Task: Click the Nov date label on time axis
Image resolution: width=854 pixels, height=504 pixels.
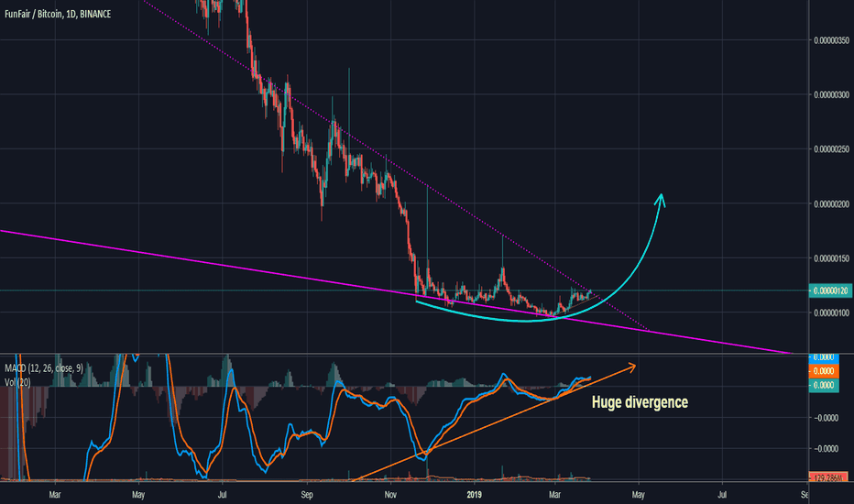Action: click(390, 495)
